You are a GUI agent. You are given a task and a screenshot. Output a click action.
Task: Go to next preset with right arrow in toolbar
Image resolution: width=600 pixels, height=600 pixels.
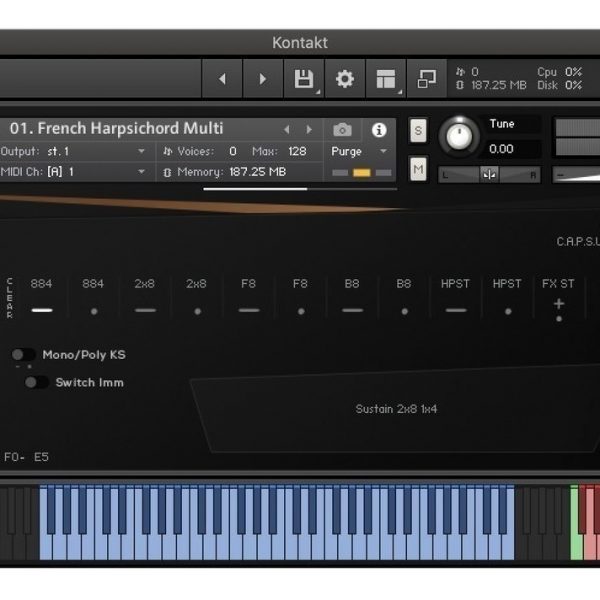point(263,79)
